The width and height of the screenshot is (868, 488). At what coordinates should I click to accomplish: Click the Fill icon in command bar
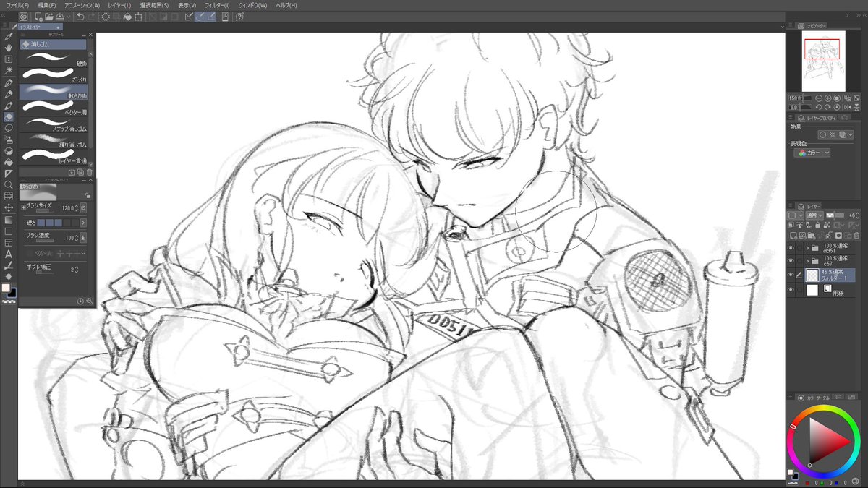point(127,17)
